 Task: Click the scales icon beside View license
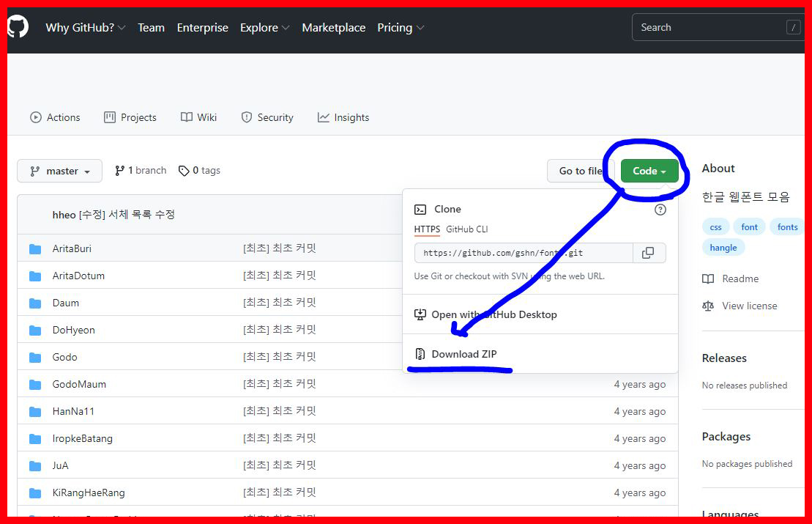tap(708, 306)
